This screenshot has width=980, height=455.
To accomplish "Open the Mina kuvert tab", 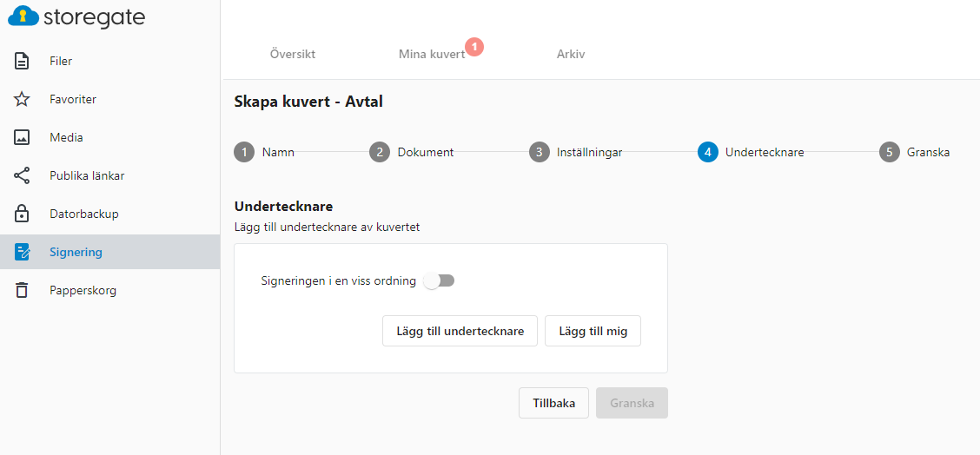I will [x=432, y=55].
